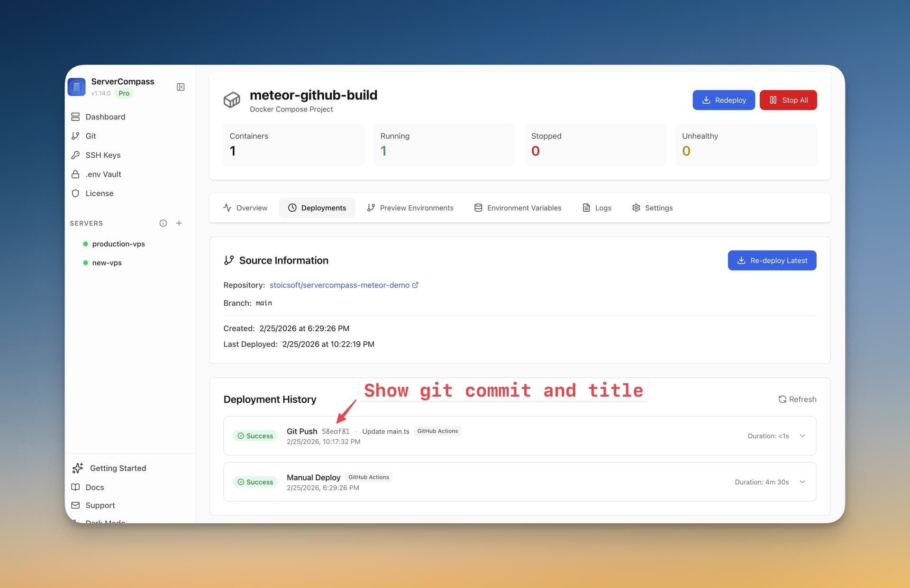Open Docs from the sidebar
Image resolution: width=910 pixels, height=588 pixels.
click(95, 487)
